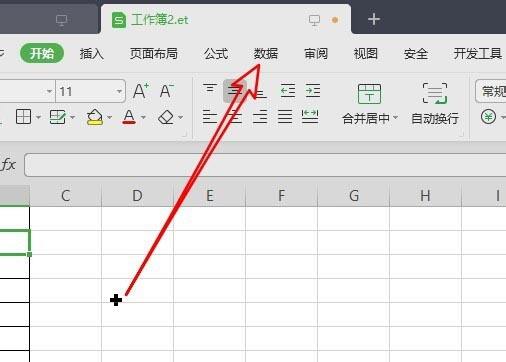Open the 常规 number format dropdown
The height and width of the screenshot is (362, 506).
491,91
